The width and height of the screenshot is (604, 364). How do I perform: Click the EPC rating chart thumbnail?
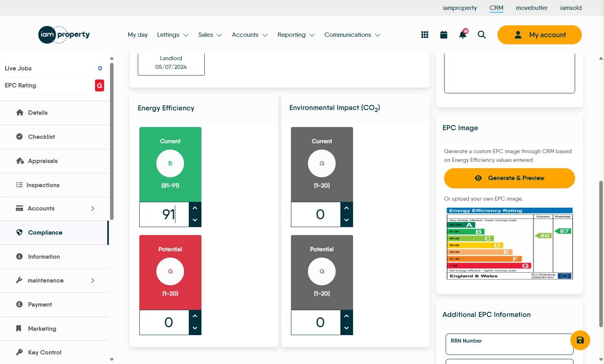510,243
